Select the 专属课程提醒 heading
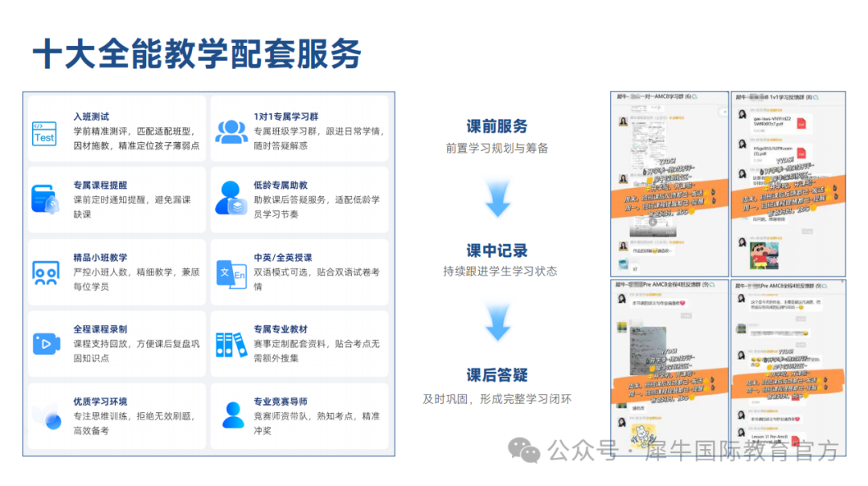 100,185
